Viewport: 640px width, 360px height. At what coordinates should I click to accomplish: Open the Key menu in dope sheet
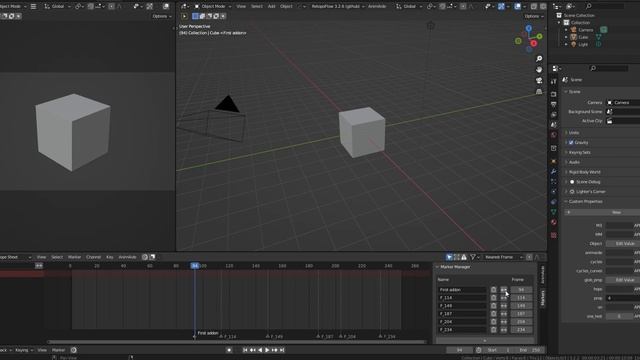tap(110, 257)
